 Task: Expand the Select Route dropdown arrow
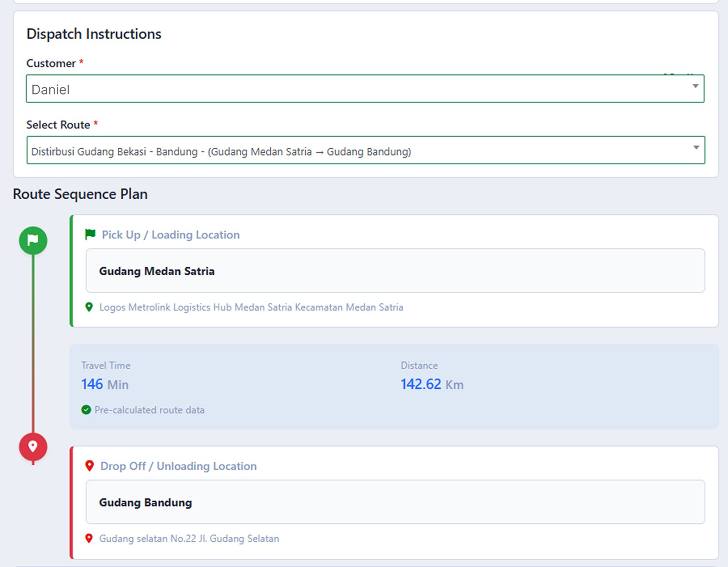click(x=696, y=147)
